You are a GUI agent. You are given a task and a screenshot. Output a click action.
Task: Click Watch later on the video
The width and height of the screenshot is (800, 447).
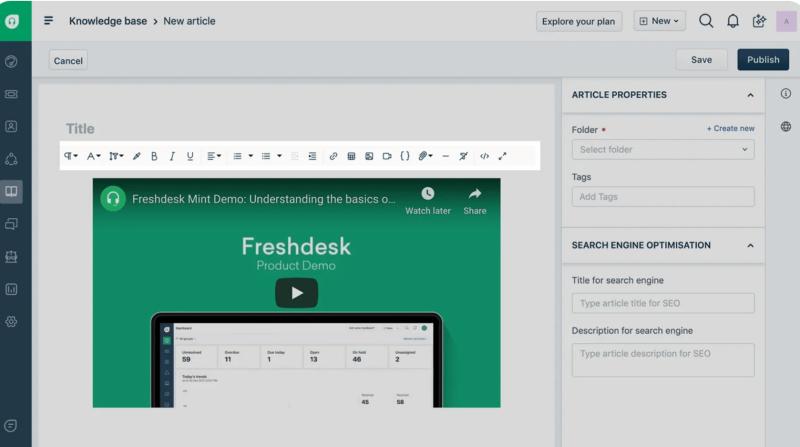click(428, 201)
